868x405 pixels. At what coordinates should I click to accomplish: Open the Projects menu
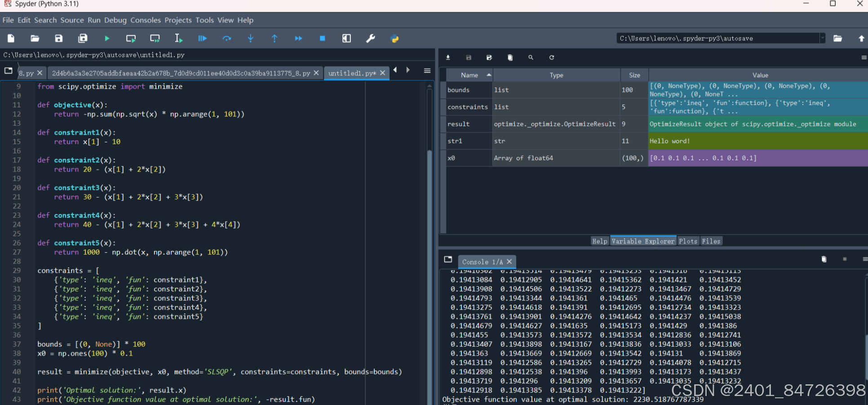click(178, 20)
